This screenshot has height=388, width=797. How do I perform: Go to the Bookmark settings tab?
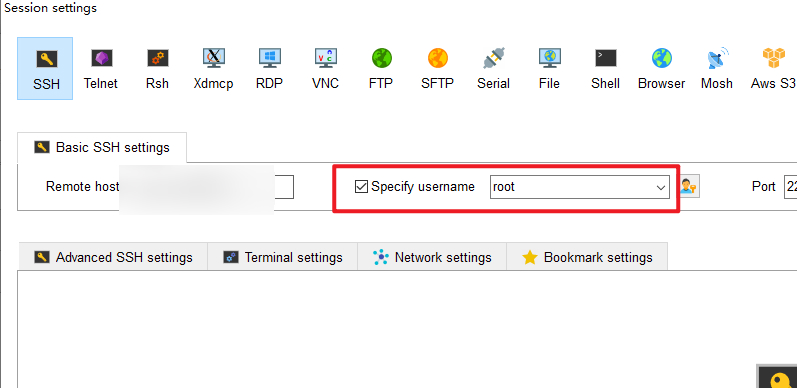click(587, 257)
